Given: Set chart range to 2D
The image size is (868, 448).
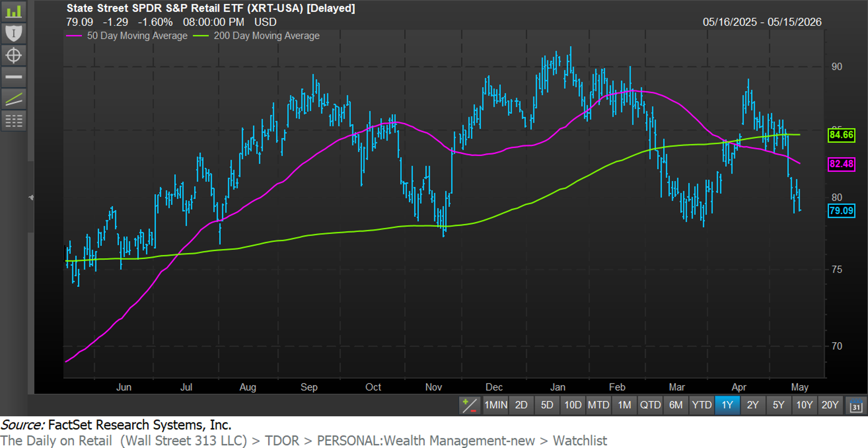Looking at the screenshot, I should coord(521,405).
